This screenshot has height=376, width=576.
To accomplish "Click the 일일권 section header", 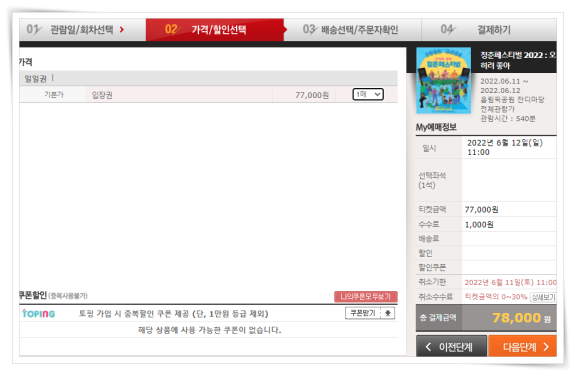I will pyautogui.click(x=35, y=78).
